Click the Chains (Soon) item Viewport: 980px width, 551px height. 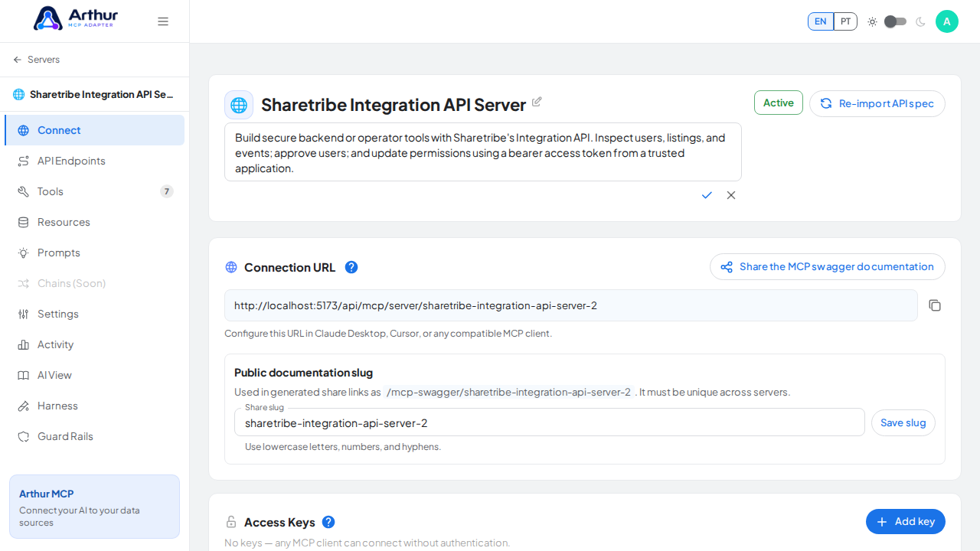point(94,283)
